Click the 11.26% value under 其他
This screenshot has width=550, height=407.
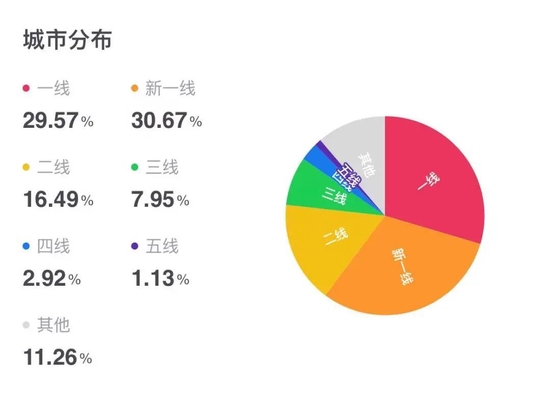pos(58,357)
